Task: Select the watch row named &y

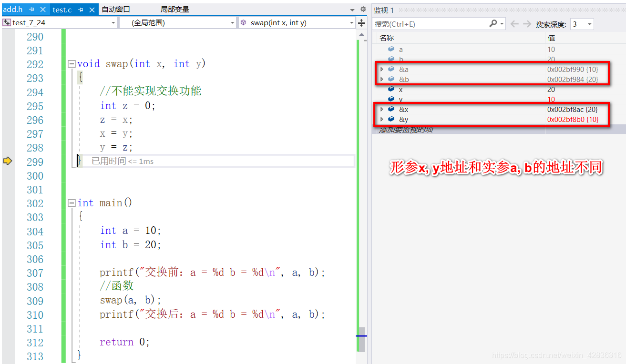Action: [x=499, y=120]
